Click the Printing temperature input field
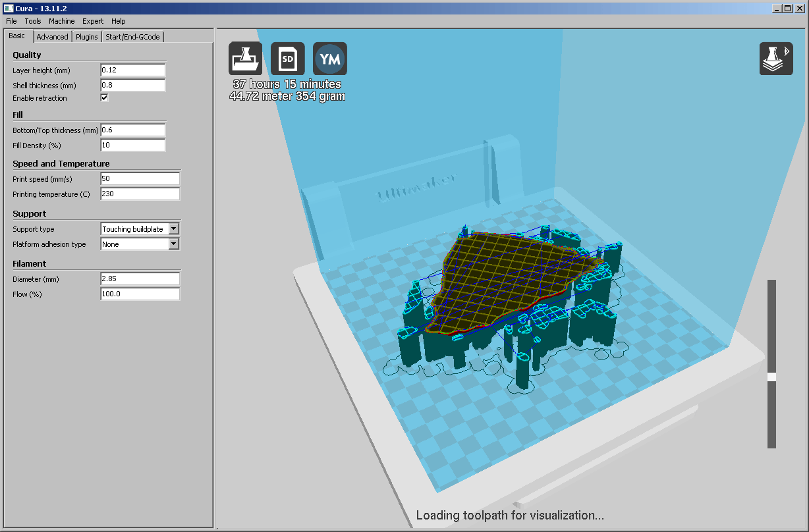809x532 pixels. [140, 194]
